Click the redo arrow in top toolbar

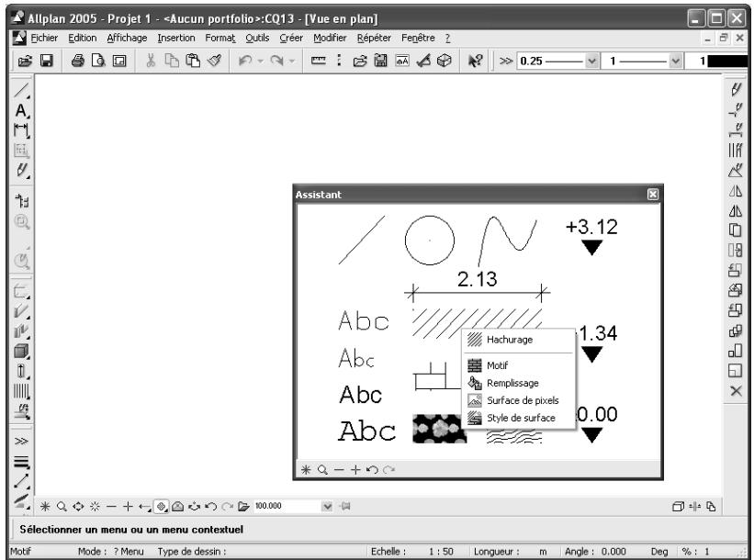click(276, 61)
